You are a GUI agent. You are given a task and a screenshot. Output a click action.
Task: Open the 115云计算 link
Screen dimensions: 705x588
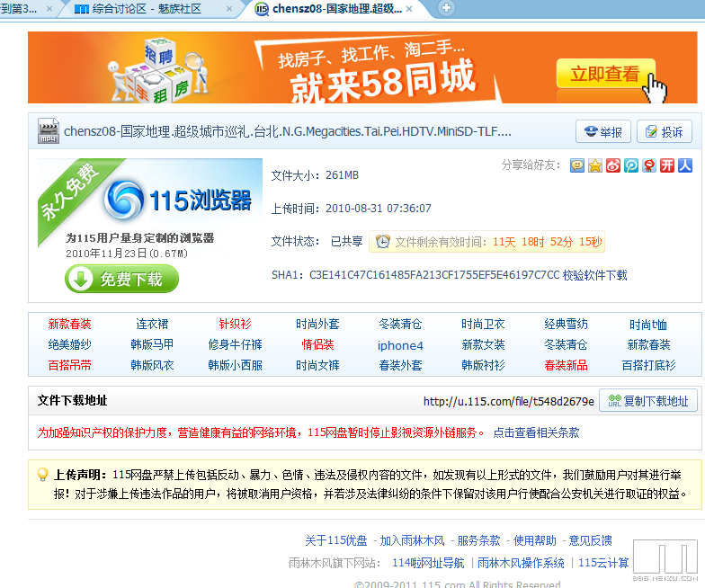(602, 563)
